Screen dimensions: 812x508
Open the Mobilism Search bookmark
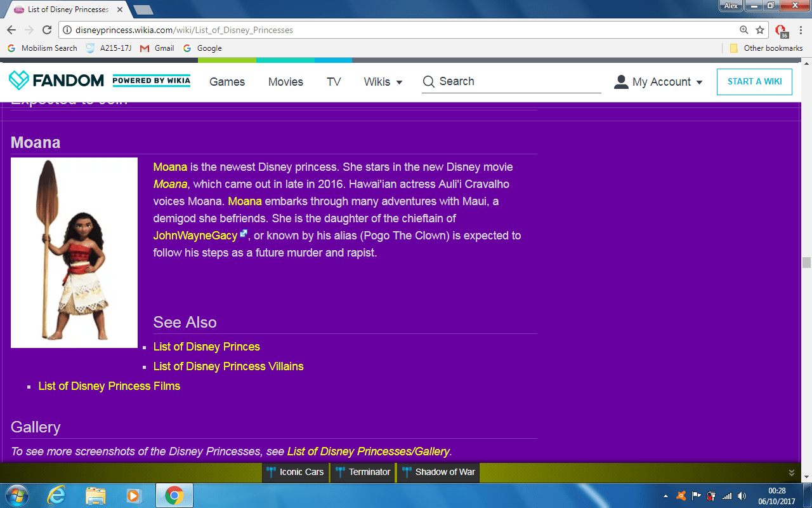43,48
